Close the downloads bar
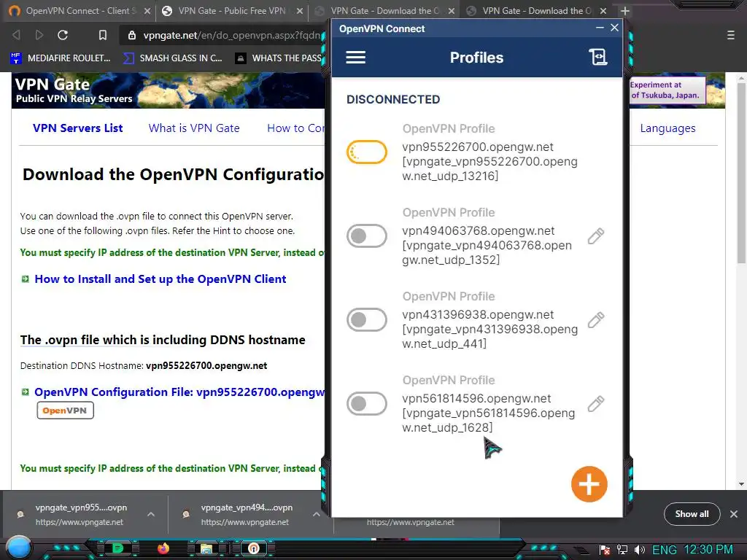The image size is (747, 560). (734, 514)
